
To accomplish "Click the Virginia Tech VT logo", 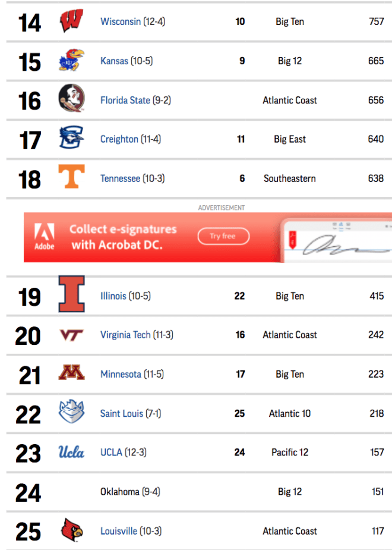I will tap(71, 335).
